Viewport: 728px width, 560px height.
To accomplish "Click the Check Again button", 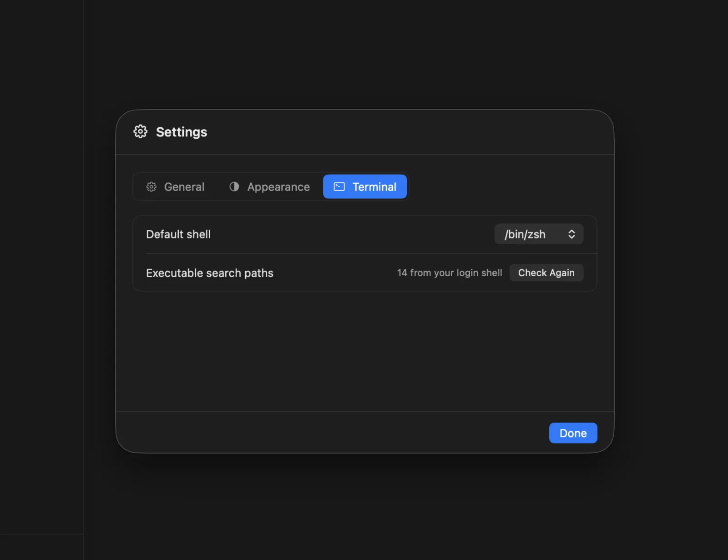I will (x=546, y=273).
